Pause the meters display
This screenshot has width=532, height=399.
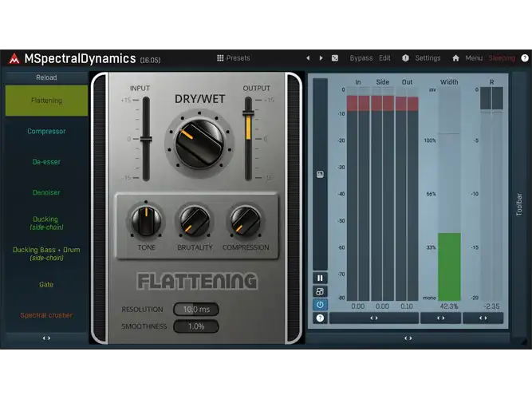click(320, 279)
